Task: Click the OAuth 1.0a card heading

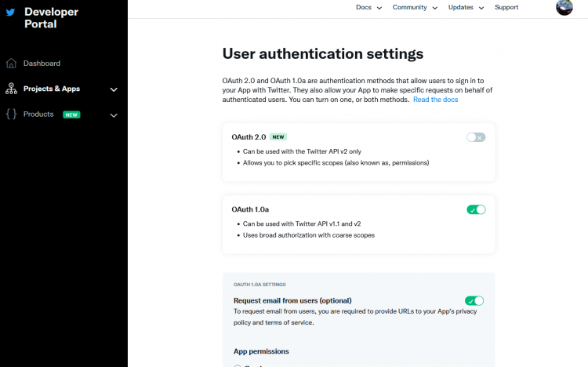Action: [x=250, y=209]
